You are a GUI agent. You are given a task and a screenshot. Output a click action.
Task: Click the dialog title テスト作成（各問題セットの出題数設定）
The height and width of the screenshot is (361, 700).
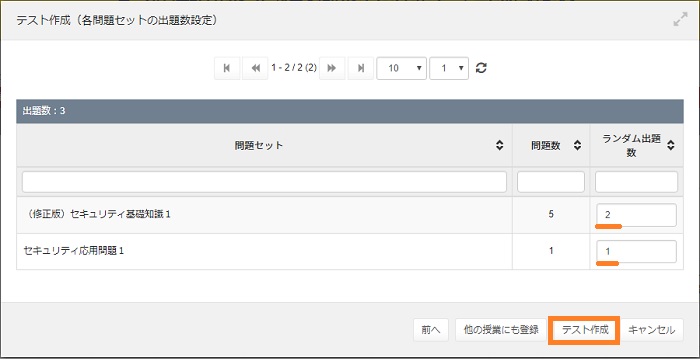pyautogui.click(x=117, y=21)
